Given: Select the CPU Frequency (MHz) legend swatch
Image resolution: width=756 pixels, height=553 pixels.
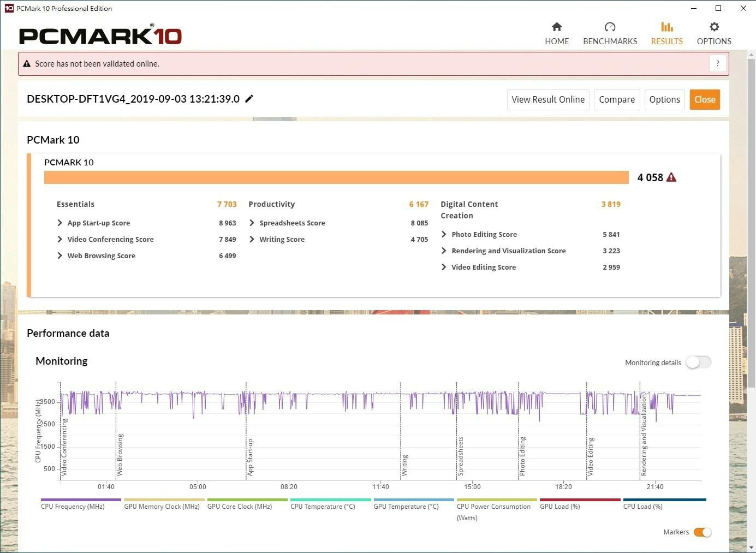Looking at the screenshot, I should [81, 500].
